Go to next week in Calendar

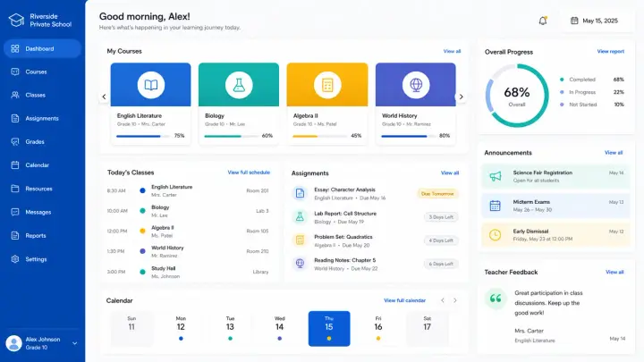tap(455, 300)
